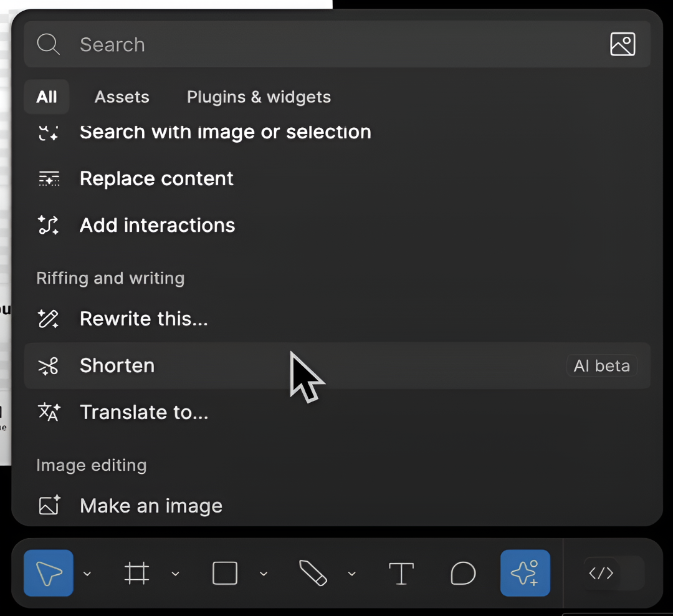The width and height of the screenshot is (673, 616).
Task: Open the Frame tool dropdown chevron
Action: (175, 574)
